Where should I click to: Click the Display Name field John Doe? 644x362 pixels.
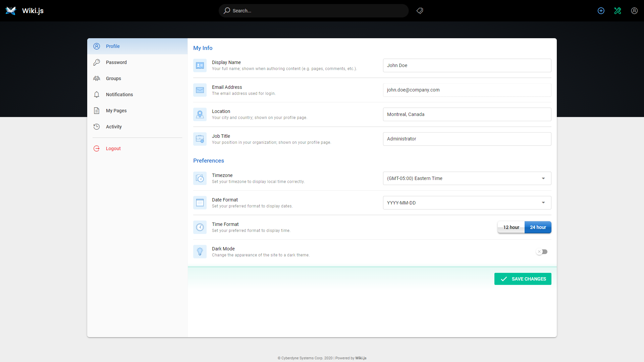pos(467,65)
